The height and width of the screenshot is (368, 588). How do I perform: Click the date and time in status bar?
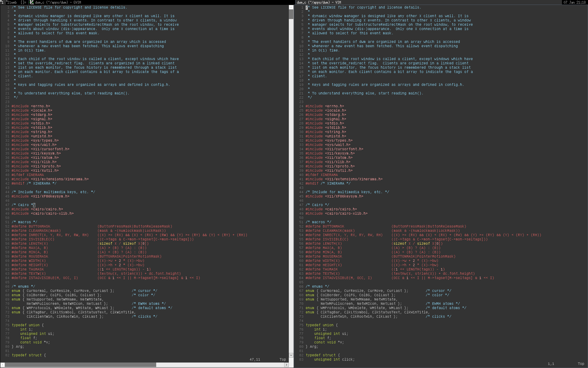point(575,2)
